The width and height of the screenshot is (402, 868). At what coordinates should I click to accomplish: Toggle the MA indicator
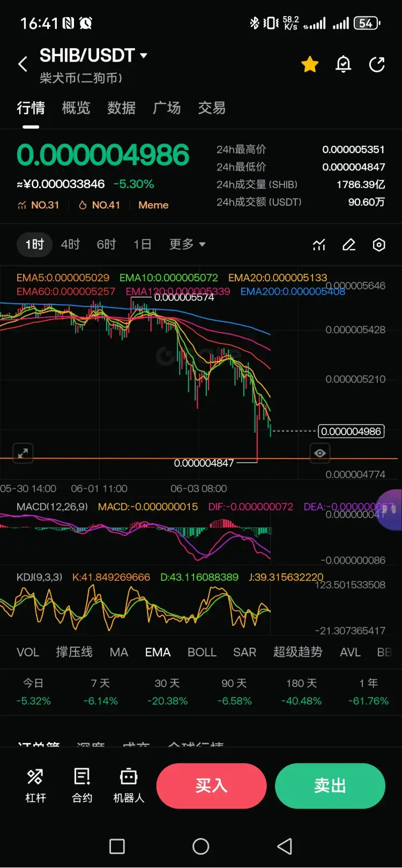pyautogui.click(x=119, y=652)
